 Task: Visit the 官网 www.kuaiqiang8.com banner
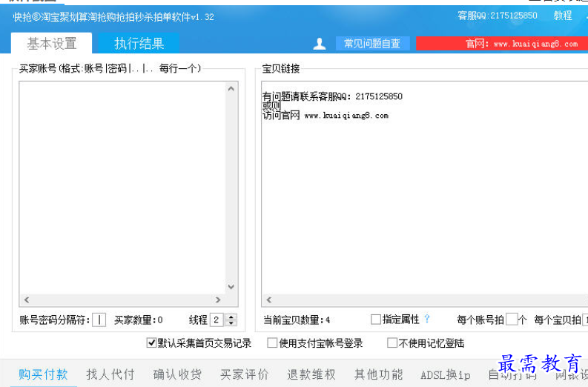click(503, 44)
